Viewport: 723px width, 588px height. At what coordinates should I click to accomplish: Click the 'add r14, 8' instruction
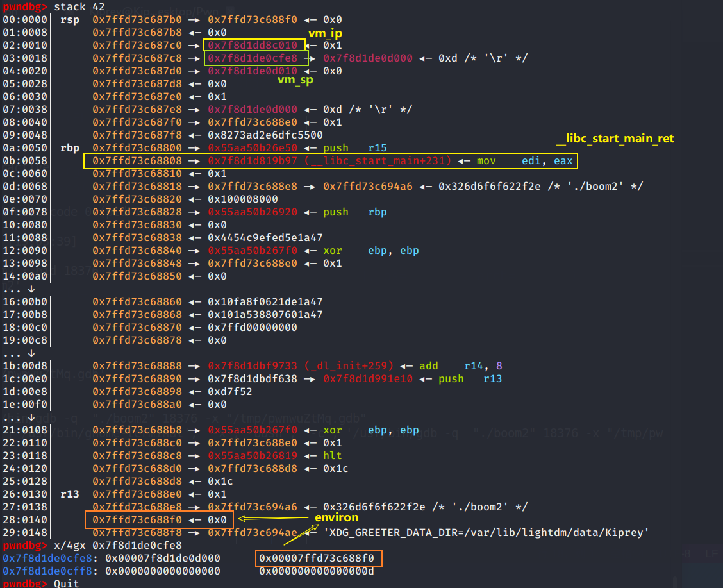pyautogui.click(x=460, y=365)
